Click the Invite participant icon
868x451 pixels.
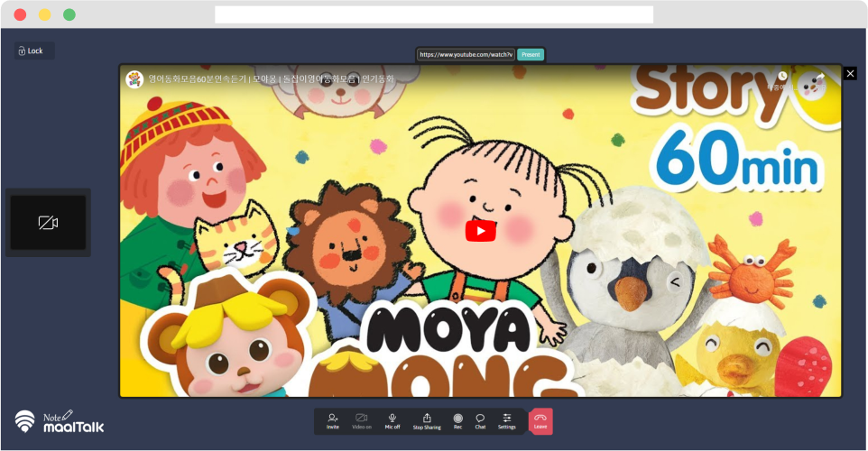click(x=333, y=420)
